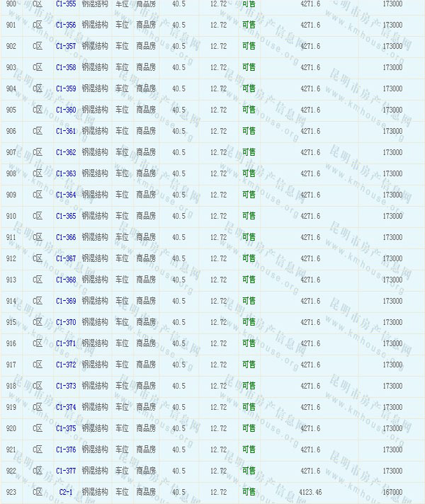
Task: Select the C1-370 unit link
Action: point(66,323)
